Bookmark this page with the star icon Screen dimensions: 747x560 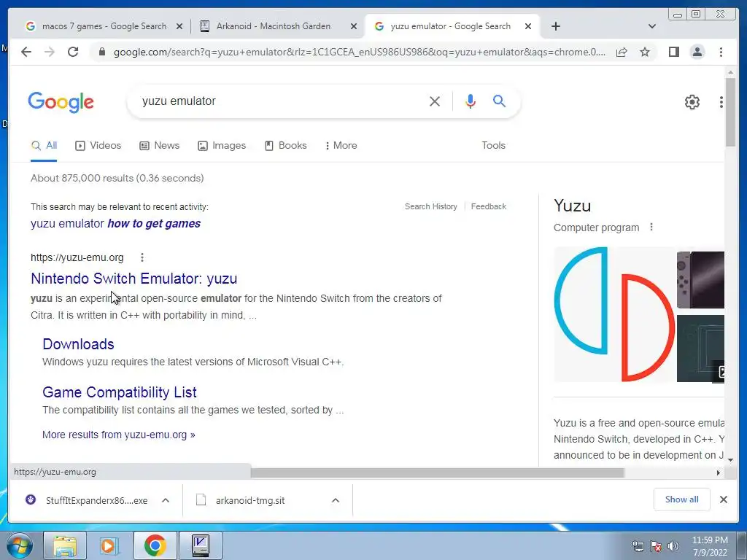pyautogui.click(x=645, y=52)
